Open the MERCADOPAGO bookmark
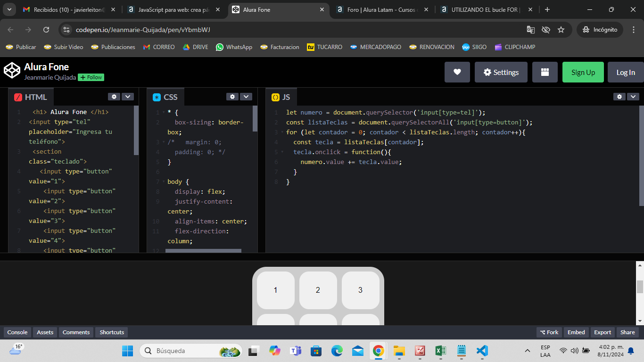644x362 pixels. pos(375,47)
